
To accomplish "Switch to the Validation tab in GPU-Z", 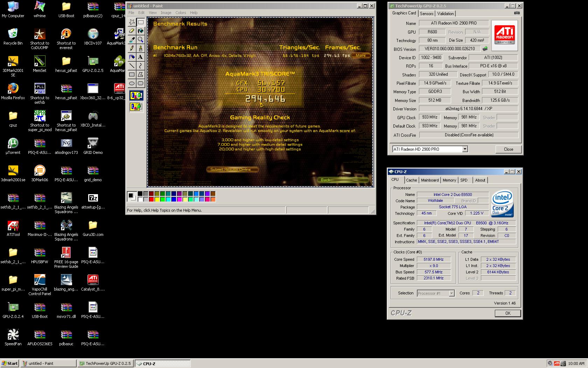I will tap(446, 14).
